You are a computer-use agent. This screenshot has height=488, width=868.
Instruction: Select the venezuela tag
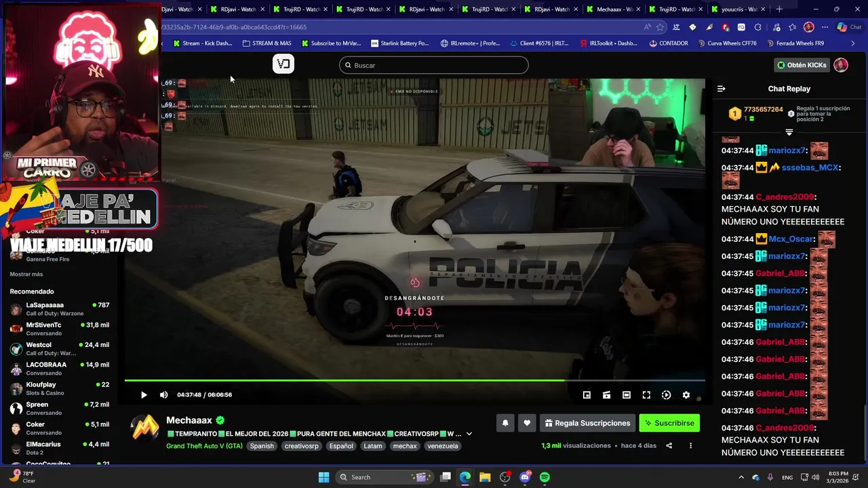[443, 446]
